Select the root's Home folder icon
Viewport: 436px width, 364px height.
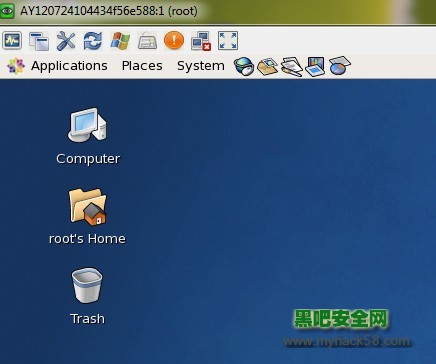point(88,207)
